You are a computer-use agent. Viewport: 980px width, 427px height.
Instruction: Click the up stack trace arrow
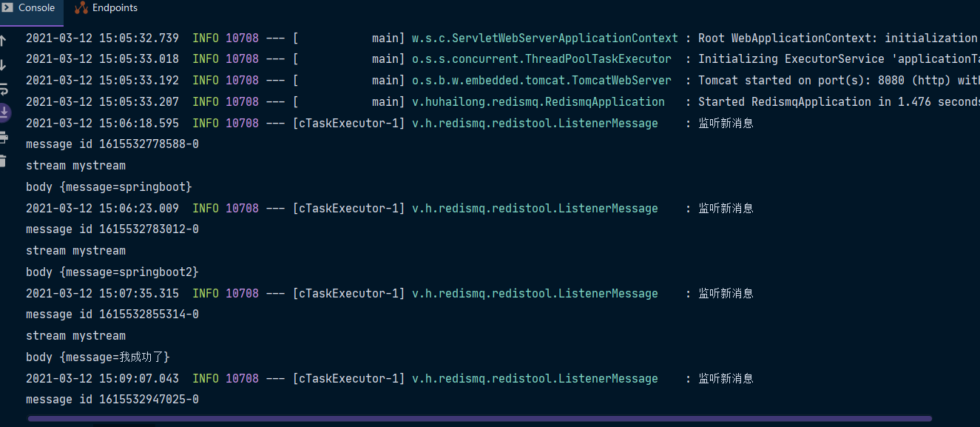(x=3, y=41)
